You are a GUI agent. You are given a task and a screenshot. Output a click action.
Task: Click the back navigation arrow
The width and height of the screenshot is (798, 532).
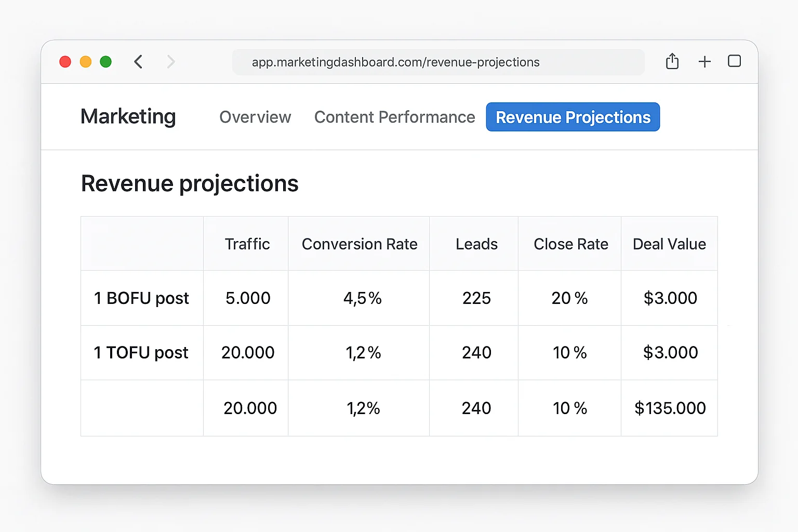(x=138, y=61)
